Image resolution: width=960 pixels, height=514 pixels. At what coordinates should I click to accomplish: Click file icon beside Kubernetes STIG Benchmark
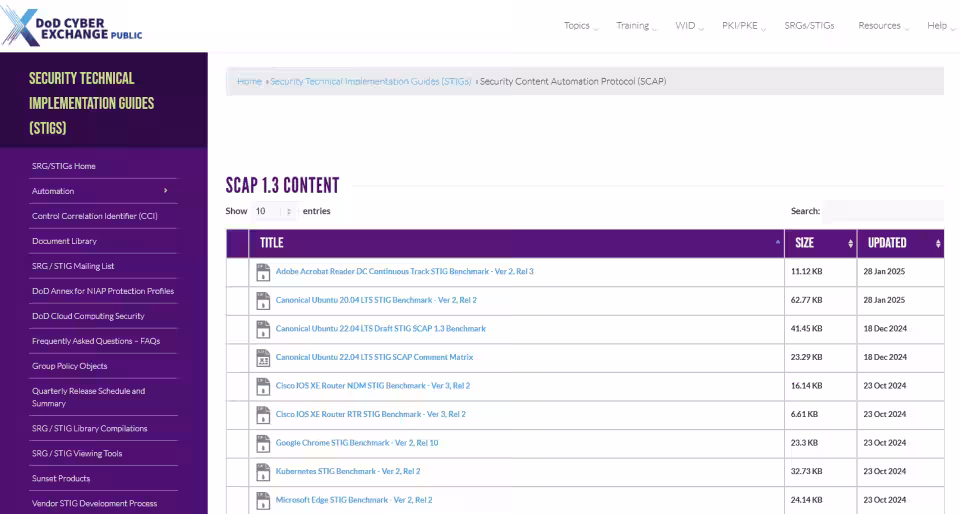[x=263, y=471]
